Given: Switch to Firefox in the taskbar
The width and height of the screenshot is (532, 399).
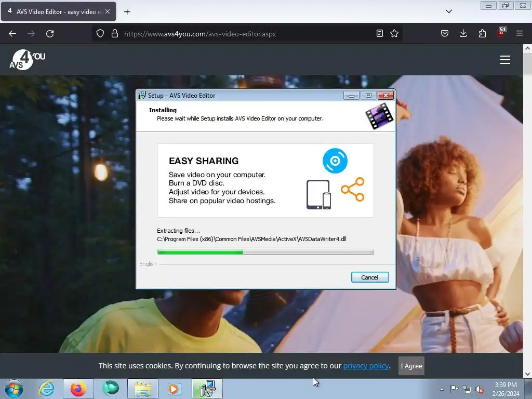Looking at the screenshot, I should pyautogui.click(x=78, y=389).
